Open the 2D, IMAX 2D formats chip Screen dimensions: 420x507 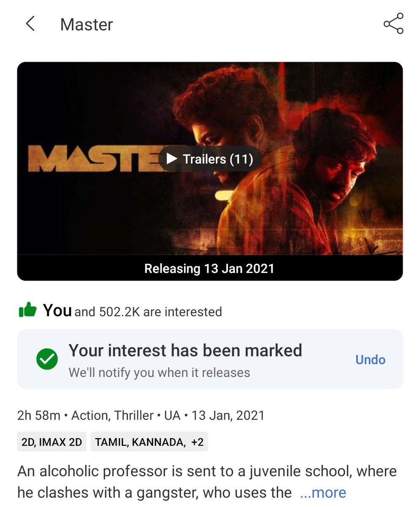(52, 442)
